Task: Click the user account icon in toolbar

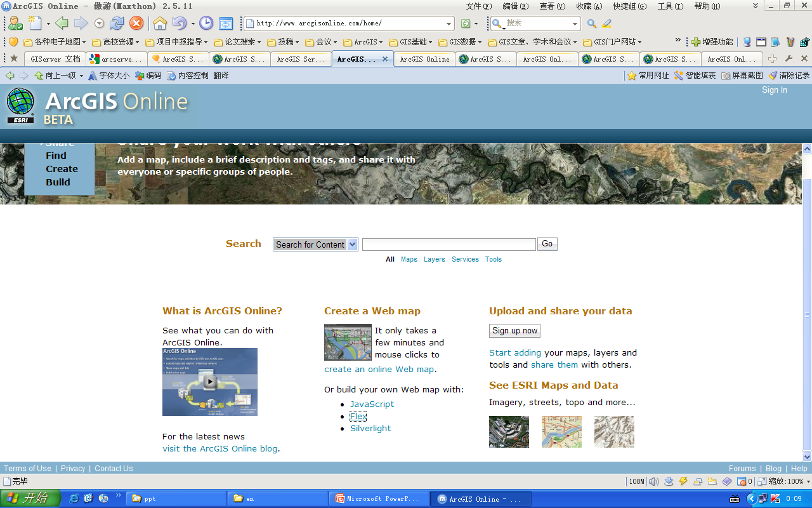Action: 16,23
